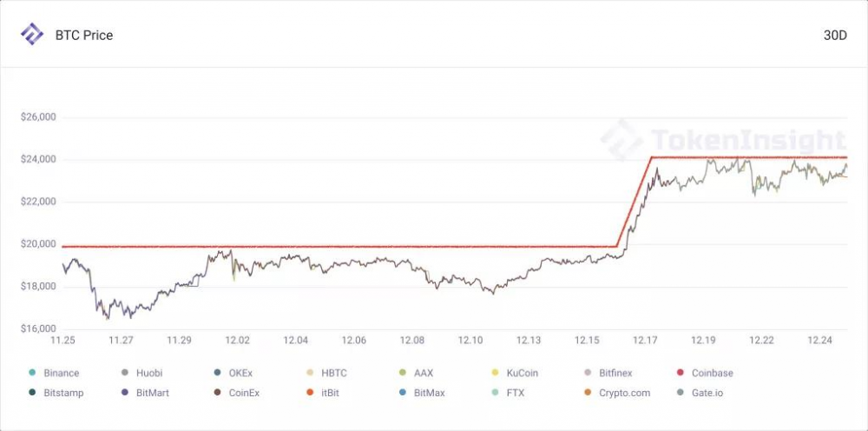
Task: Click the itBit orange legend dot
Action: (310, 393)
